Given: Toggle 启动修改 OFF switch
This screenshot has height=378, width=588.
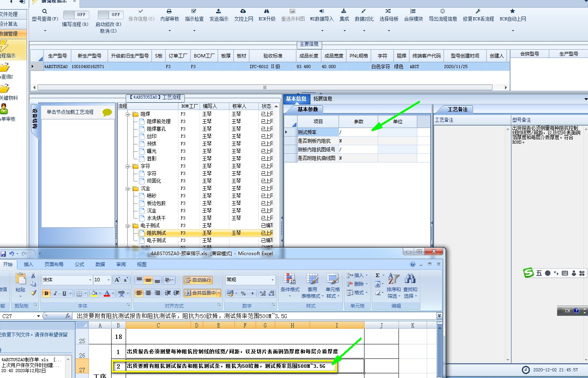Looking at the screenshot, I should (110, 14).
